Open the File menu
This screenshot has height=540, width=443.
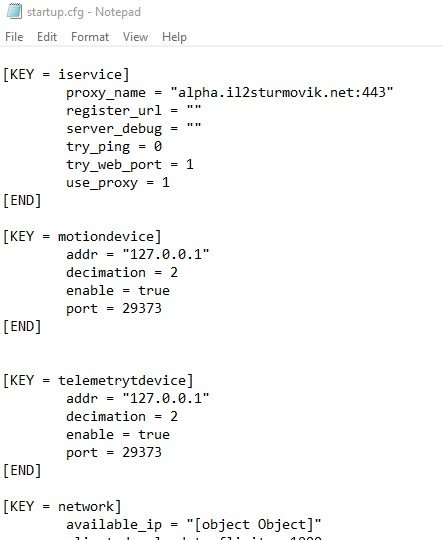click(x=14, y=37)
